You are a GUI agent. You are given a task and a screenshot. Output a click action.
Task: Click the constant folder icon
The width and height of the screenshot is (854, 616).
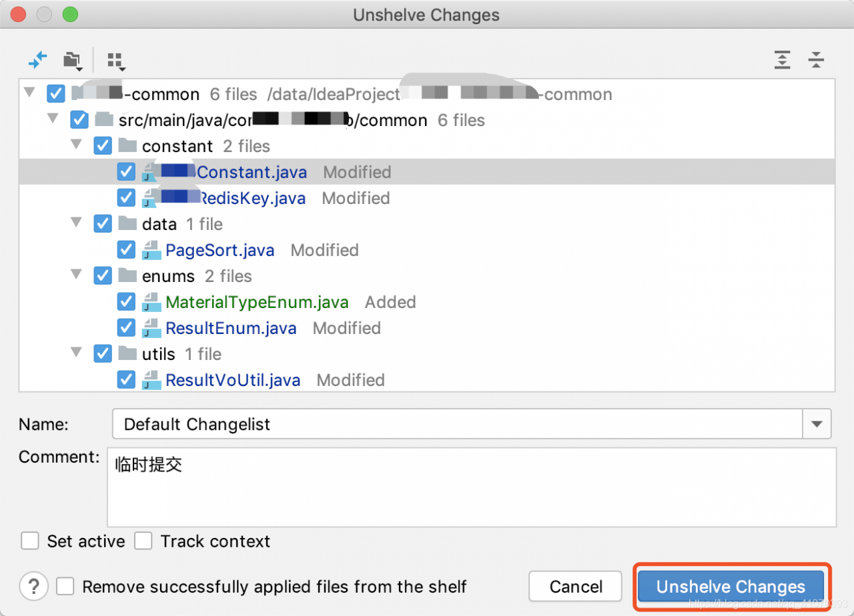click(127, 146)
